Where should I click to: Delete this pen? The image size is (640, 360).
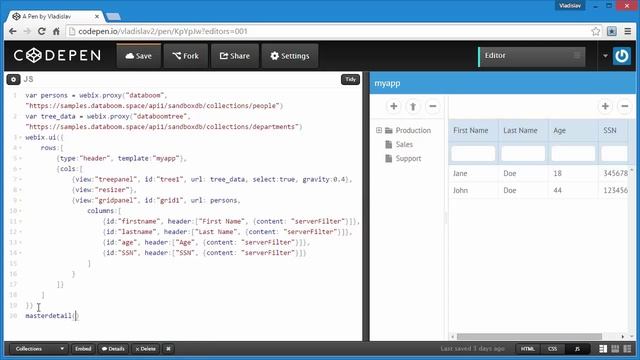[145, 349]
